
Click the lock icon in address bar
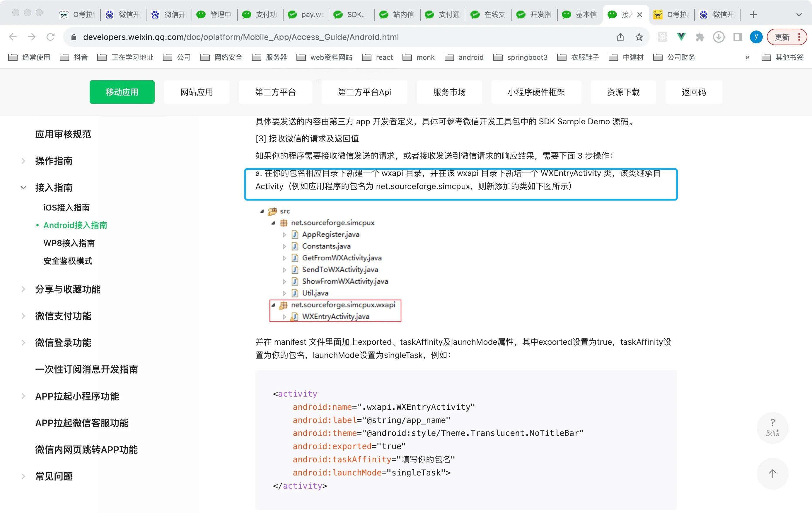pos(74,37)
